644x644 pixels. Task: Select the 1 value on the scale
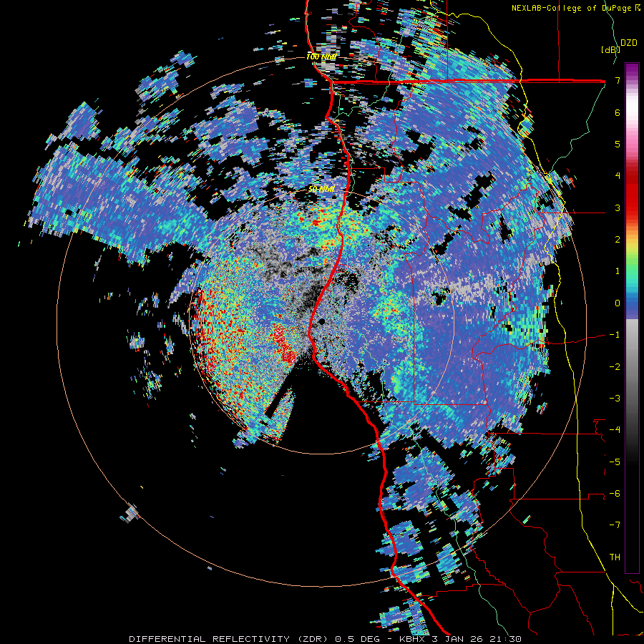pyautogui.click(x=618, y=271)
